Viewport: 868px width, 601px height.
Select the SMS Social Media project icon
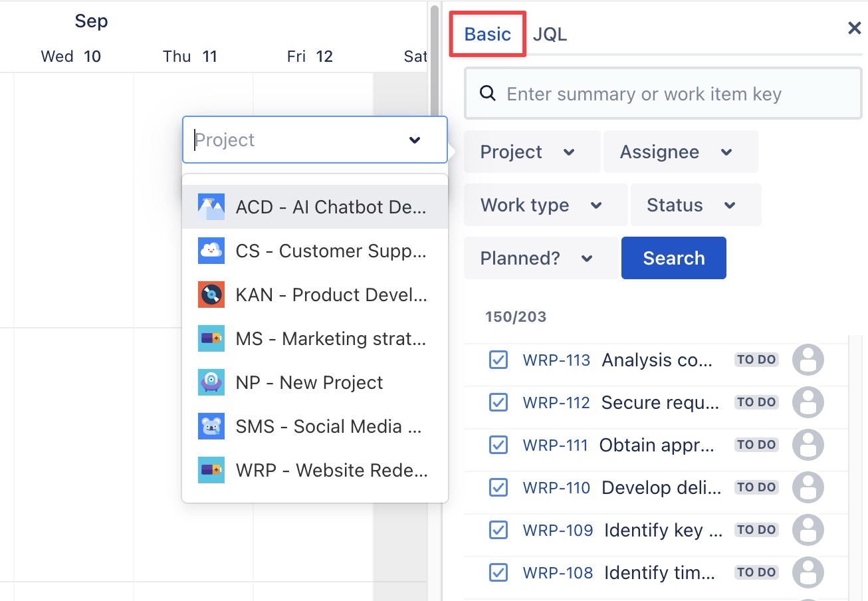pyautogui.click(x=211, y=427)
